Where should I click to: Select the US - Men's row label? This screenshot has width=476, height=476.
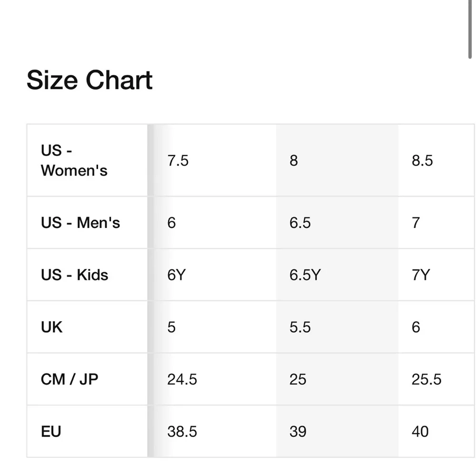[80, 222]
